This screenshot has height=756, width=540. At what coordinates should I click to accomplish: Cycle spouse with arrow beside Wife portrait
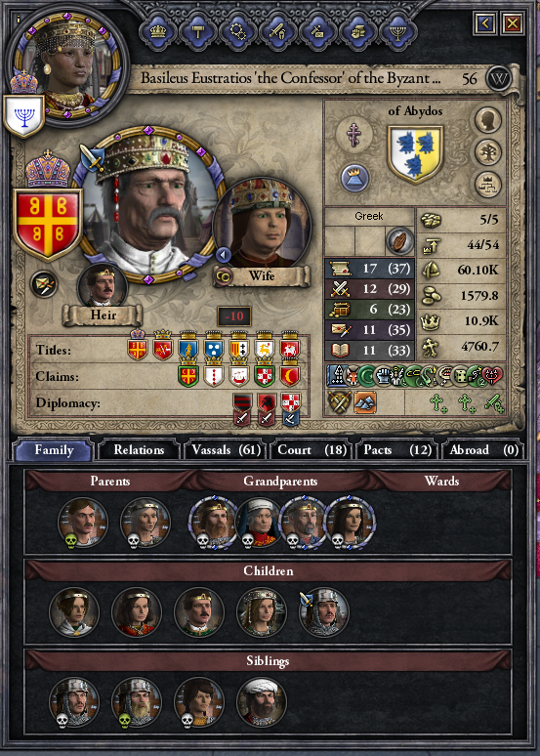tap(223, 255)
